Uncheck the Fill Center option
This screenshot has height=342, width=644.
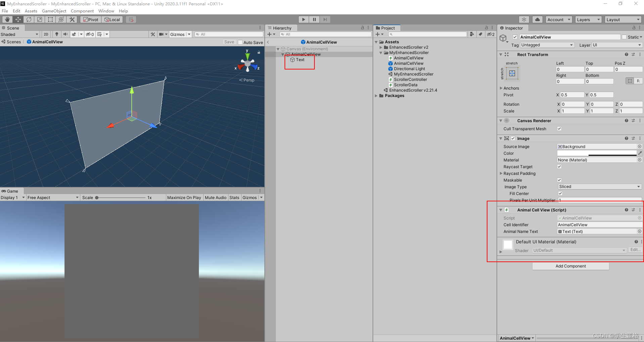click(560, 193)
